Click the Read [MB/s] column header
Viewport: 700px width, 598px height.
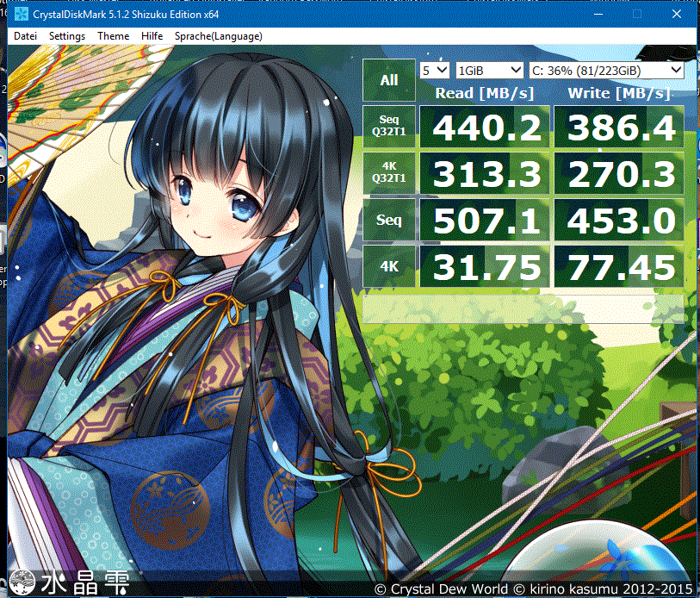[x=485, y=93]
